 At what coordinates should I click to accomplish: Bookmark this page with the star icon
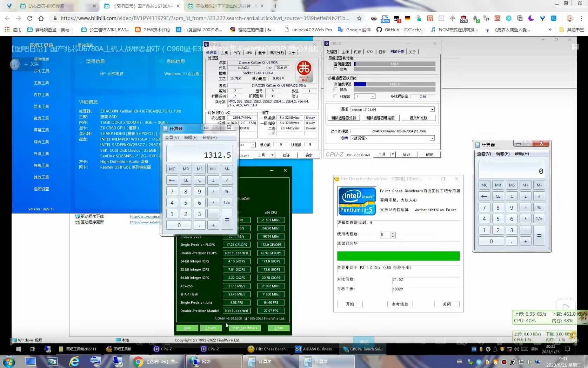pyautogui.click(x=359, y=18)
